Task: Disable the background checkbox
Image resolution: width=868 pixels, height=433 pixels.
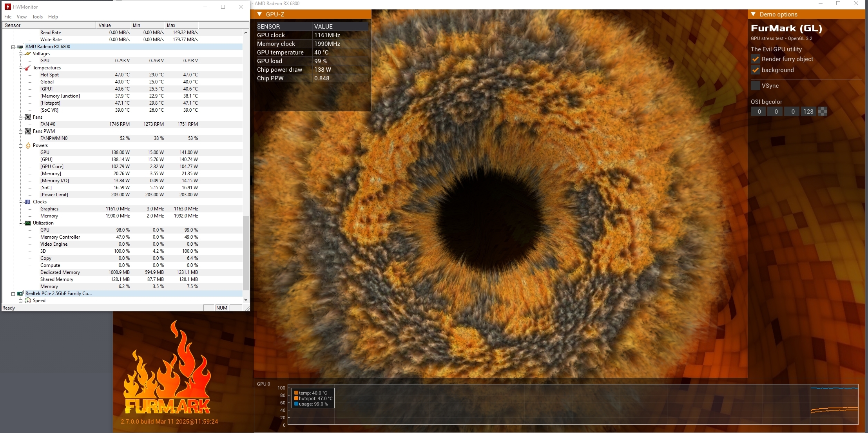Action: (x=756, y=70)
